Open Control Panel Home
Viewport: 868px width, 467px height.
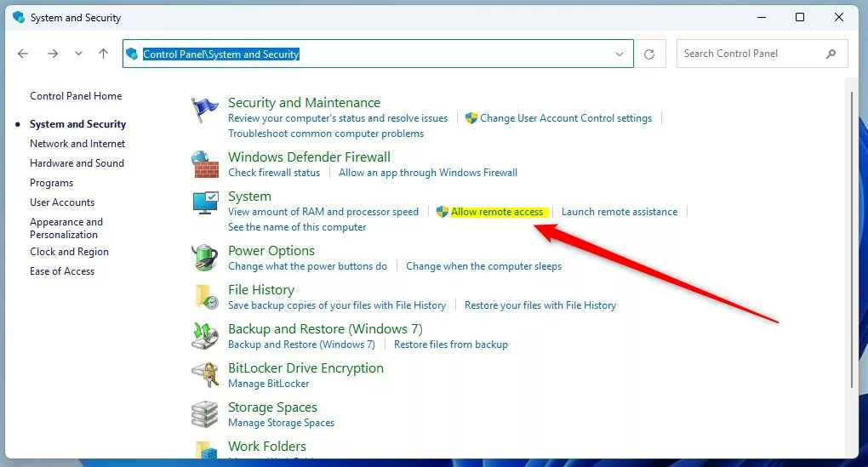(x=76, y=96)
